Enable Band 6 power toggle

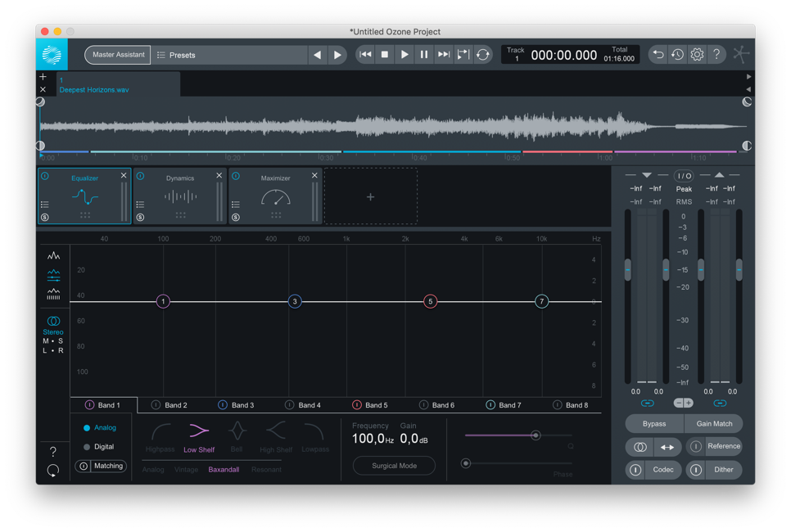pos(424,405)
